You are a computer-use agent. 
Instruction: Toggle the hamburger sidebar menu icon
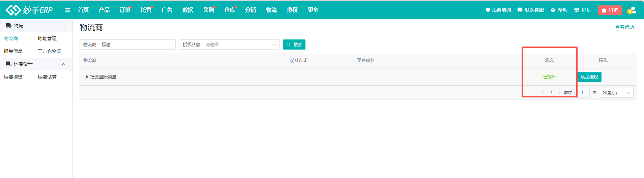[68, 10]
